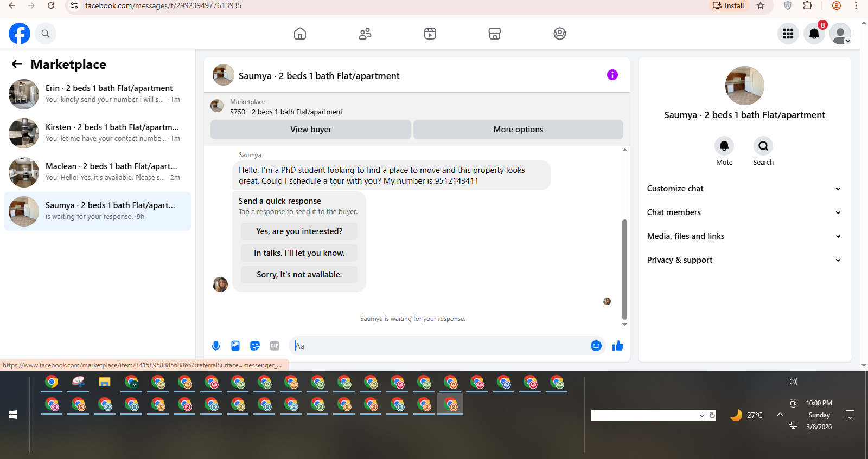The image size is (868, 459).
Task: Click Saumya's large listing thumbnail in right panel
Action: 744,86
